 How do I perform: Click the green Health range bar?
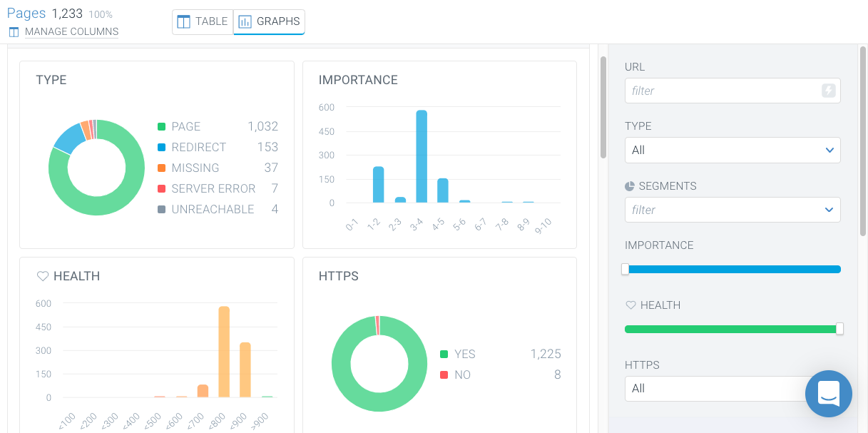[x=732, y=329]
